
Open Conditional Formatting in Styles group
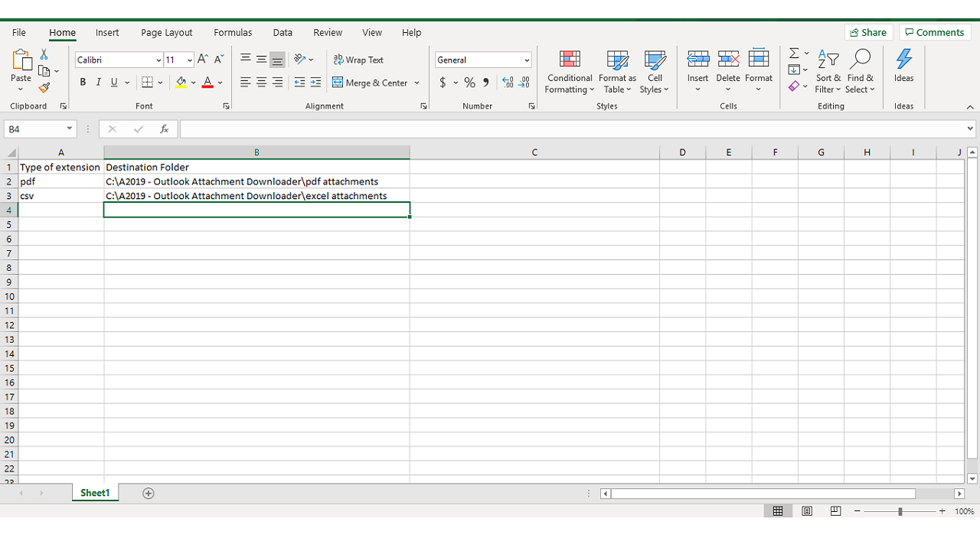point(570,73)
